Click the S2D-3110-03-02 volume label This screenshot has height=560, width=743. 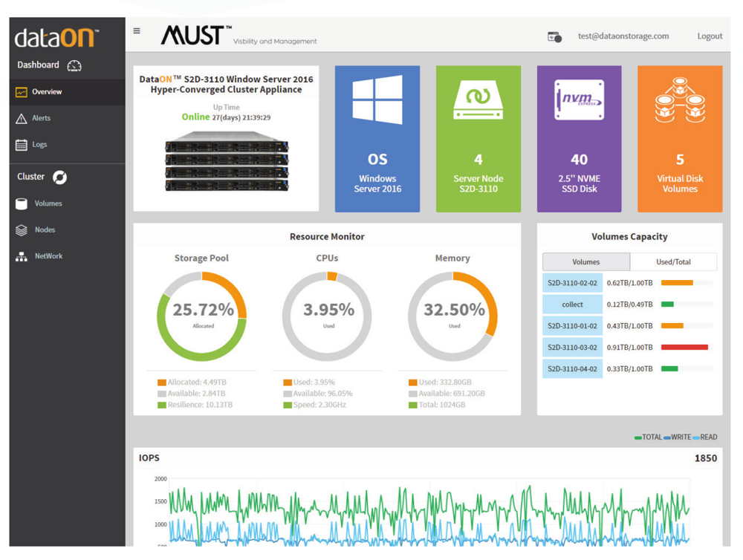pos(572,348)
